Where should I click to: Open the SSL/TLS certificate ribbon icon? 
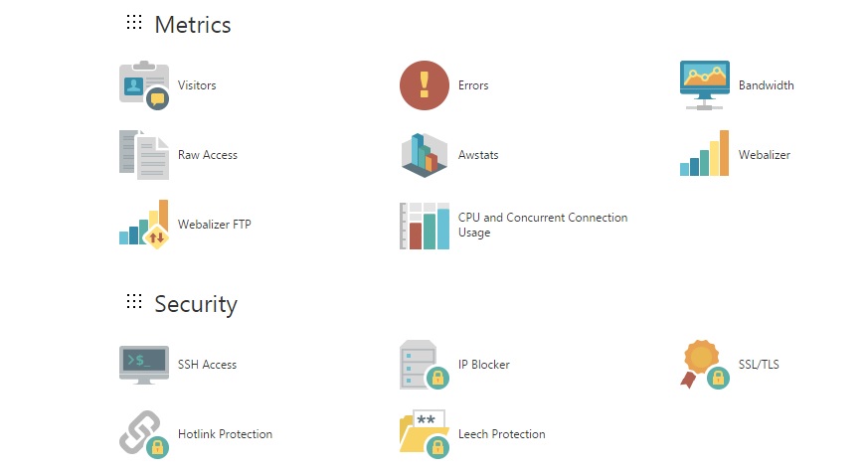point(705,365)
